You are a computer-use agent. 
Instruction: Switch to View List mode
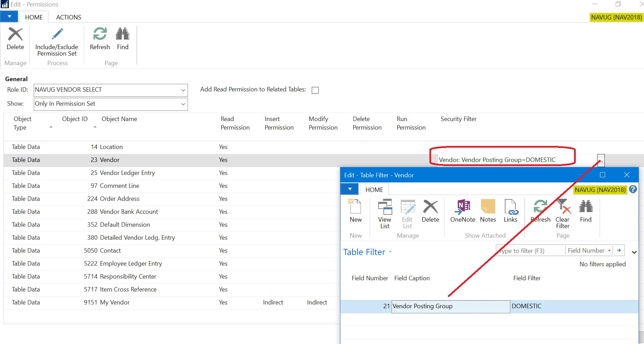coord(385,214)
